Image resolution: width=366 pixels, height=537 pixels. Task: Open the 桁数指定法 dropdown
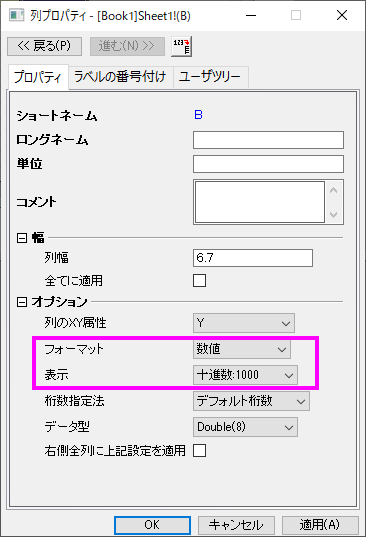click(251, 401)
